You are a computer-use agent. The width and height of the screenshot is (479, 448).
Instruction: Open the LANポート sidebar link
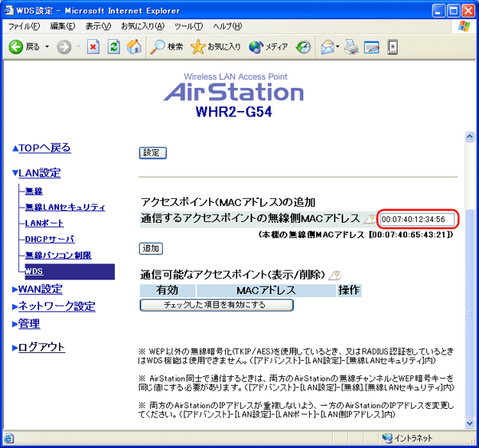[x=44, y=224]
